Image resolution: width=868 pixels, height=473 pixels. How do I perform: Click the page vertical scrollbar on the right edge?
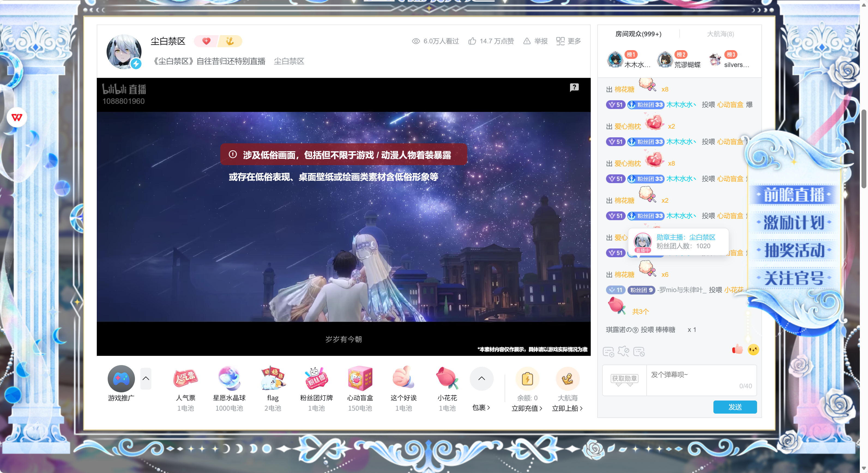coord(864,149)
